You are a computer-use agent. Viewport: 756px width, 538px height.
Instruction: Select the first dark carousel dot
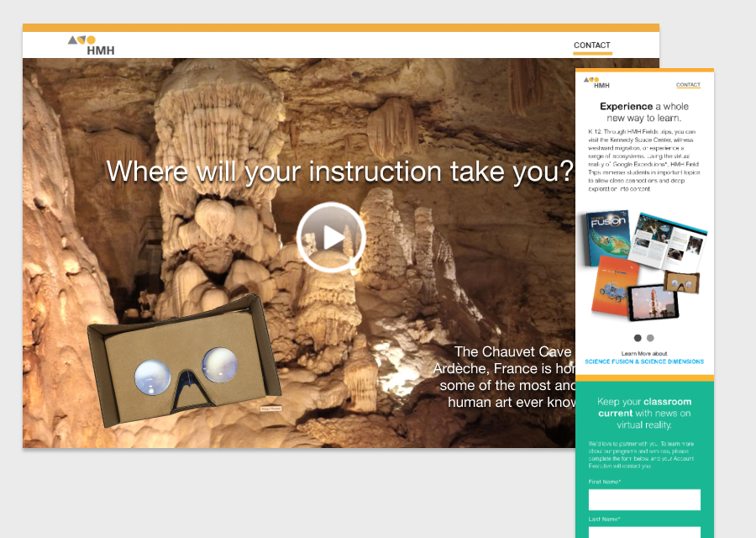pos(638,338)
